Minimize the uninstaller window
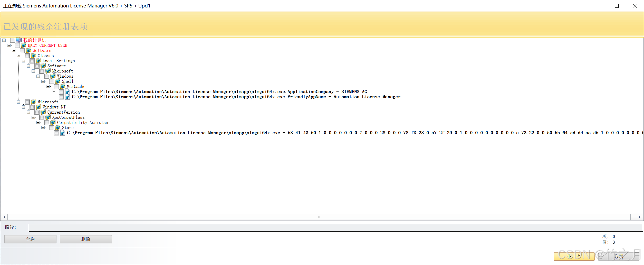644x265 pixels. coord(599,6)
